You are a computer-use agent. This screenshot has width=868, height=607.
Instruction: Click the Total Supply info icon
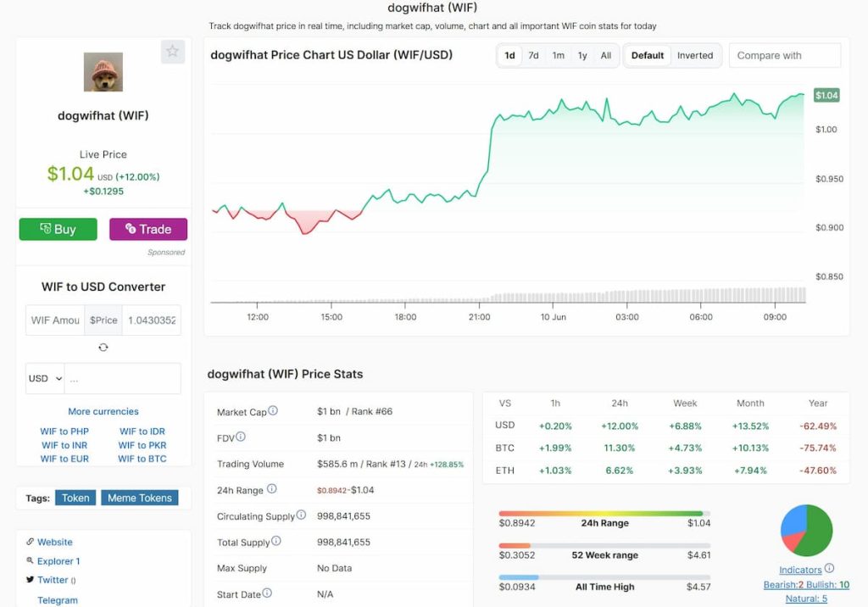pyautogui.click(x=275, y=542)
